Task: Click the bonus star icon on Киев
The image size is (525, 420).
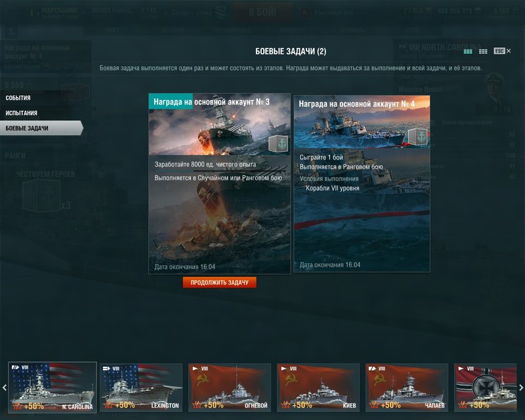Action: click(285, 406)
